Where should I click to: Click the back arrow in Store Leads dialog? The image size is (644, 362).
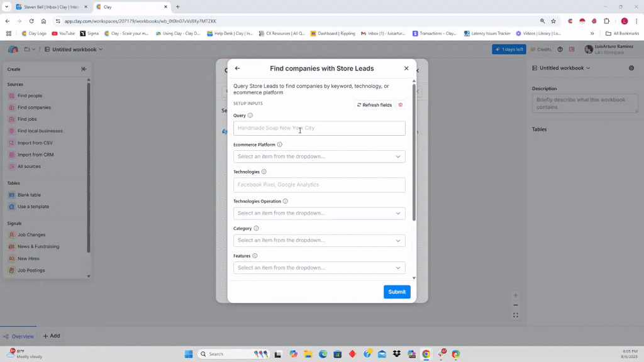[237, 69]
